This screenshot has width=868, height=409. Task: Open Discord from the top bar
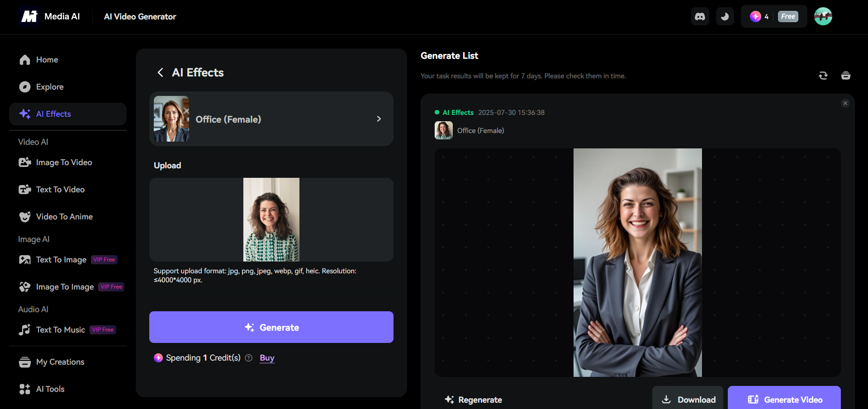pyautogui.click(x=700, y=16)
